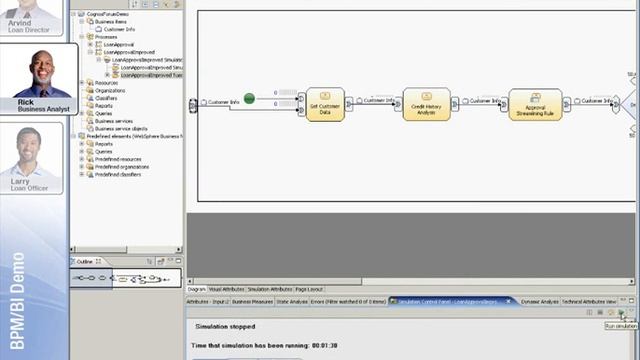This screenshot has width=640, height=360.
Task: Click the Business services folder icon
Action: 90,121
